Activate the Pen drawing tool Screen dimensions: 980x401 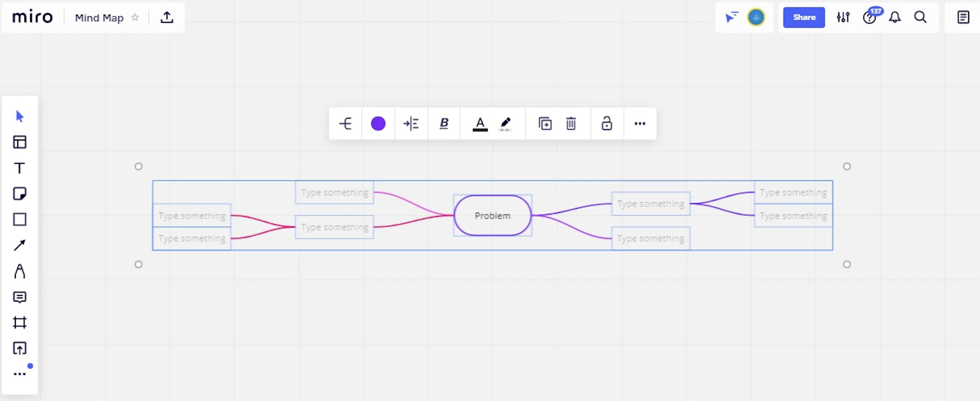click(20, 271)
